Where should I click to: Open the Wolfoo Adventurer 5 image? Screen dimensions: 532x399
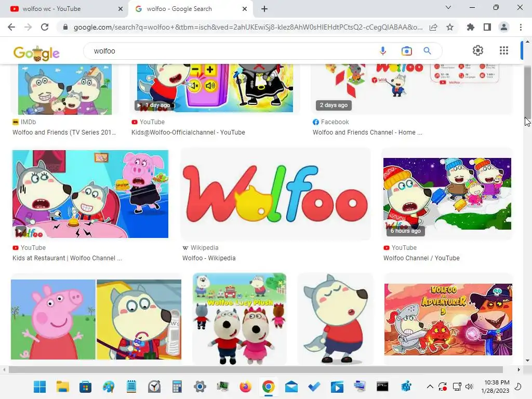[448, 320]
